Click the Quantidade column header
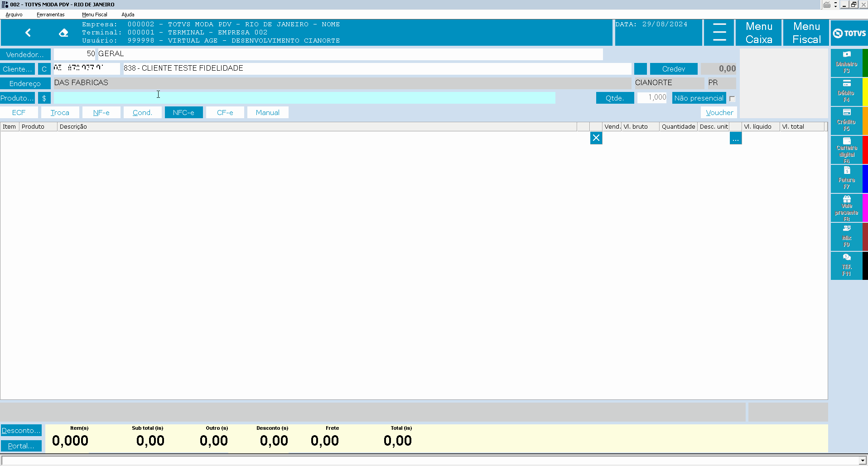 coord(678,127)
